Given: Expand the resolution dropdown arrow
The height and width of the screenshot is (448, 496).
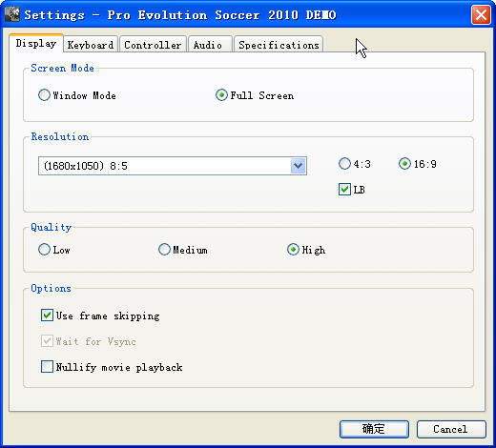Looking at the screenshot, I should pos(299,166).
